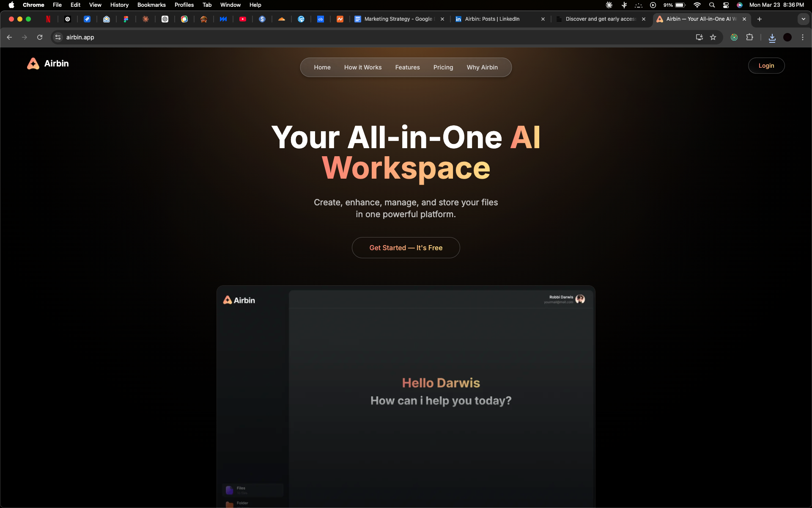Viewport: 812px width, 508px height.
Task: Open the History menu
Action: [x=119, y=5]
